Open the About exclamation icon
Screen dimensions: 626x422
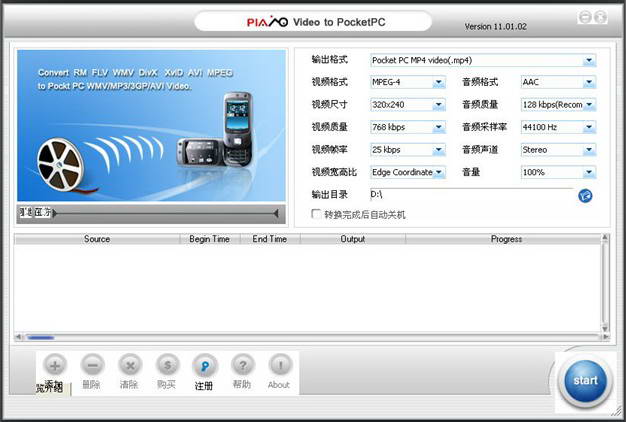[280, 365]
